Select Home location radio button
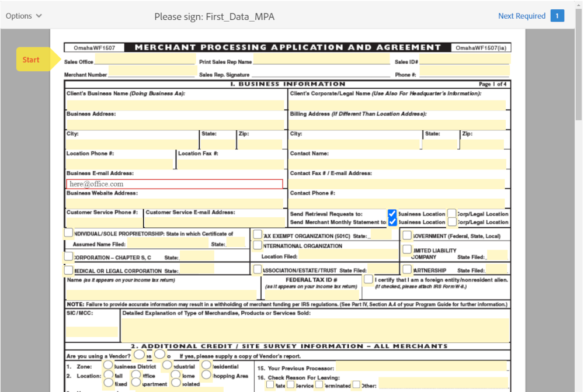584x392 pixels. (x=176, y=374)
